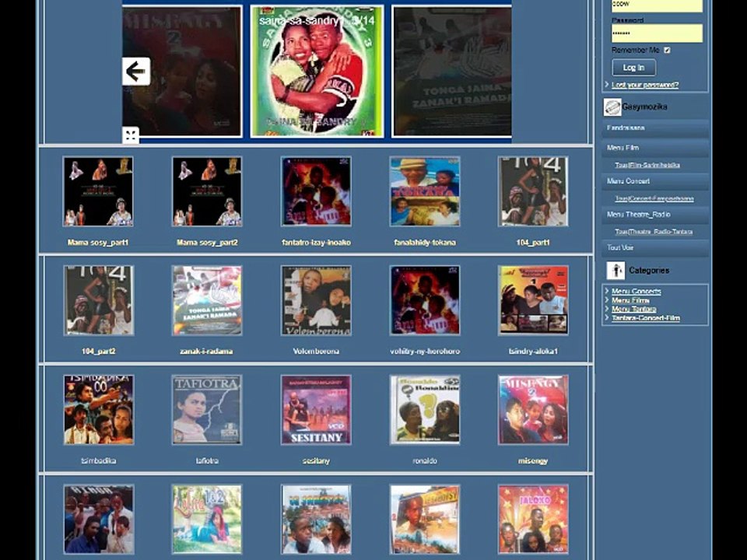Open the fanalahidy-tokana thumbnail
Viewport: 747px width, 560px height.
point(425,191)
